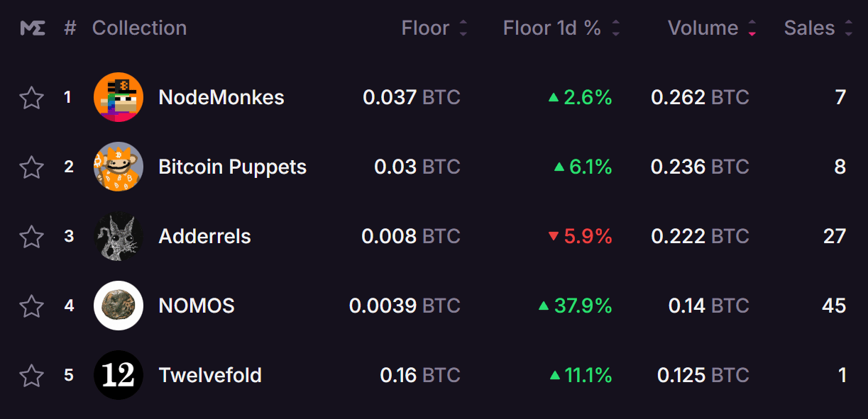Star the Adderrels collection
Image resolution: width=868 pixels, height=419 pixels.
31,236
